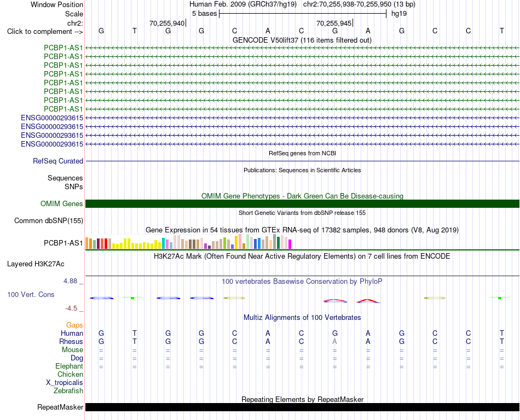
Task: Click the 4.88 upper PhyloP axis value
Action: pos(70,281)
